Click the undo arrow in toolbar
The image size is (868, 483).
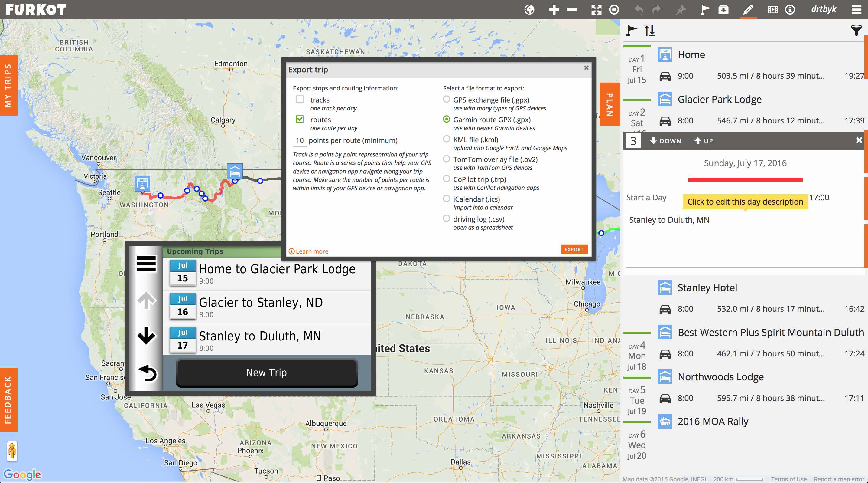(x=639, y=10)
